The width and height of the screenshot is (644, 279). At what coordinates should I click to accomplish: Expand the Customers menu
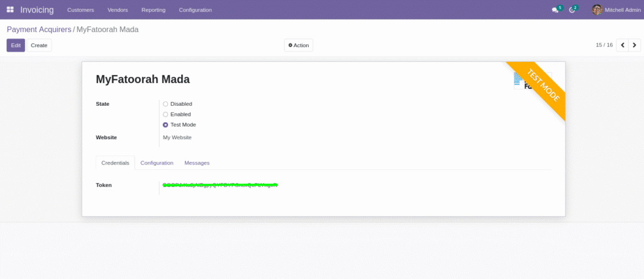[x=80, y=10]
